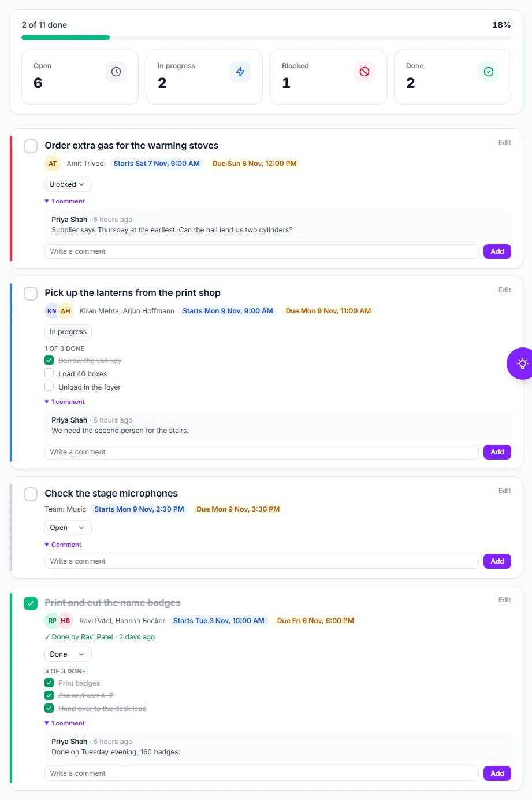Click the 'Due Mon 9 Nov, 11:00 AM' badge
Viewport: 532px width, 800px height.
click(328, 311)
